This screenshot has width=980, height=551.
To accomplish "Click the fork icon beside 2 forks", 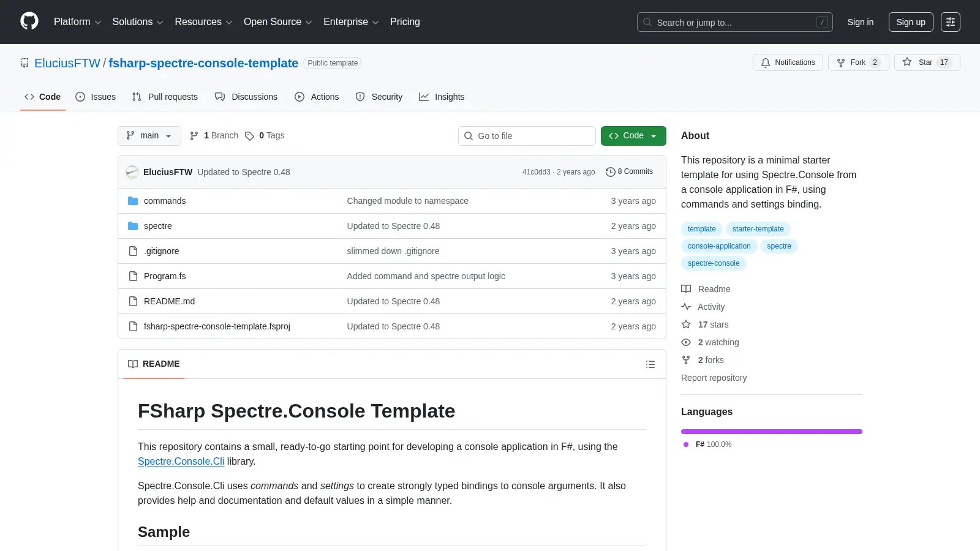I will tap(686, 360).
